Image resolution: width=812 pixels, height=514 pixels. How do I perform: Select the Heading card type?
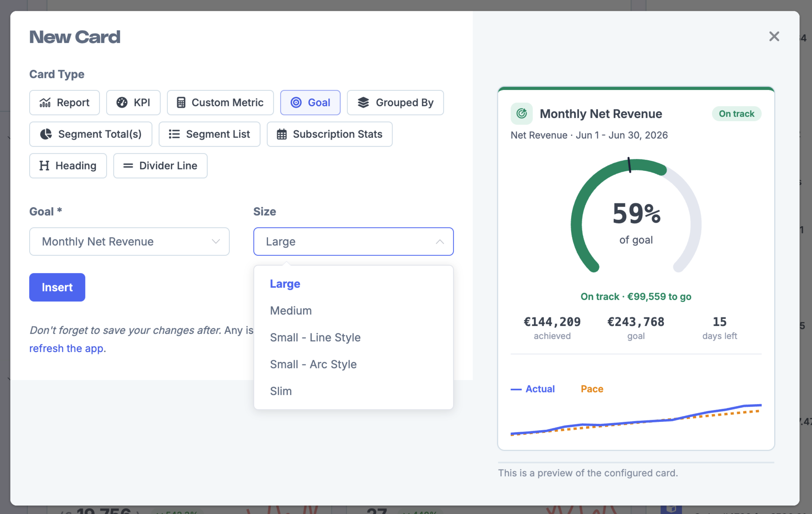[68, 166]
